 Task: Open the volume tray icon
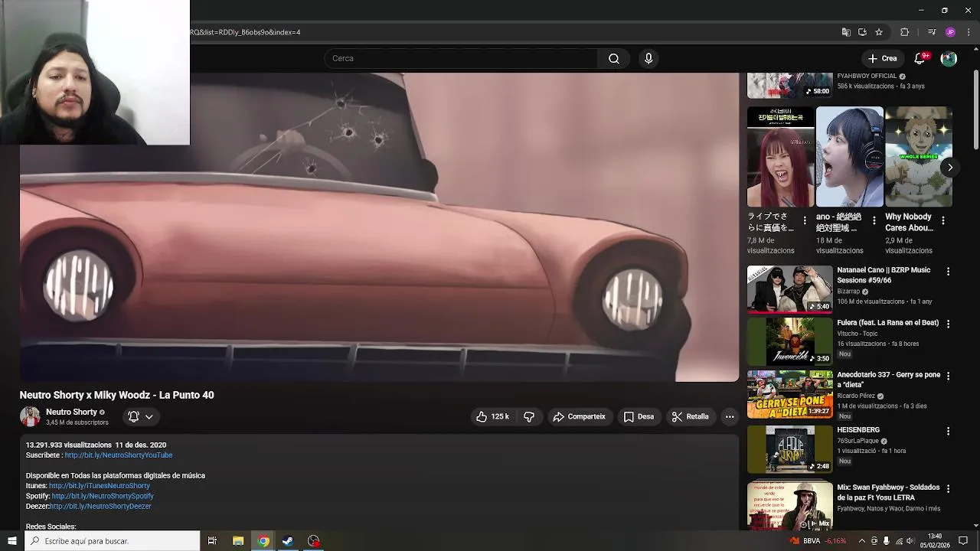click(911, 541)
